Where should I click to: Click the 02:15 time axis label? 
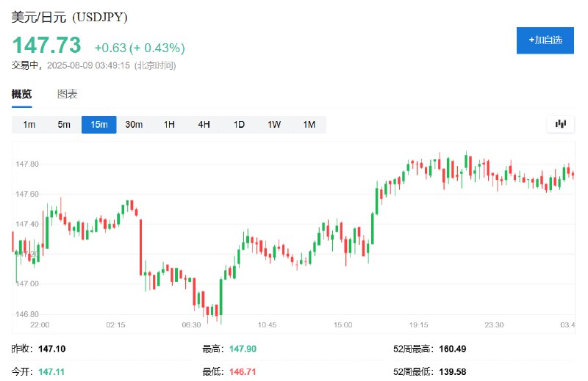115,324
